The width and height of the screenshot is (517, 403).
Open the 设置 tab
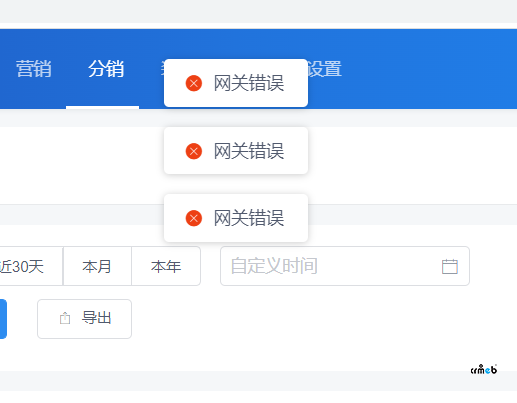point(324,69)
